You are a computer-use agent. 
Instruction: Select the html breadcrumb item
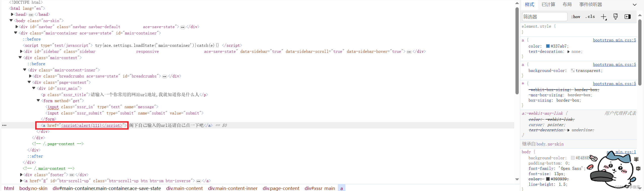9,188
